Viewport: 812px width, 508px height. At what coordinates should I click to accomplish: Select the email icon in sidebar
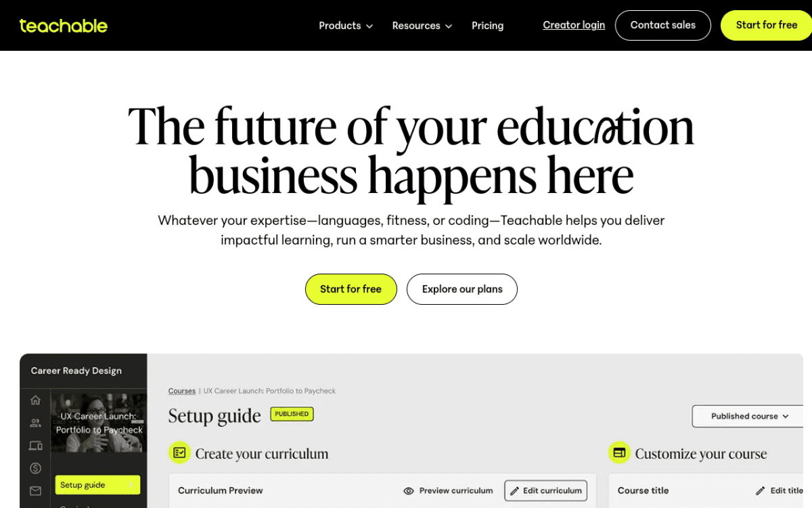35,490
